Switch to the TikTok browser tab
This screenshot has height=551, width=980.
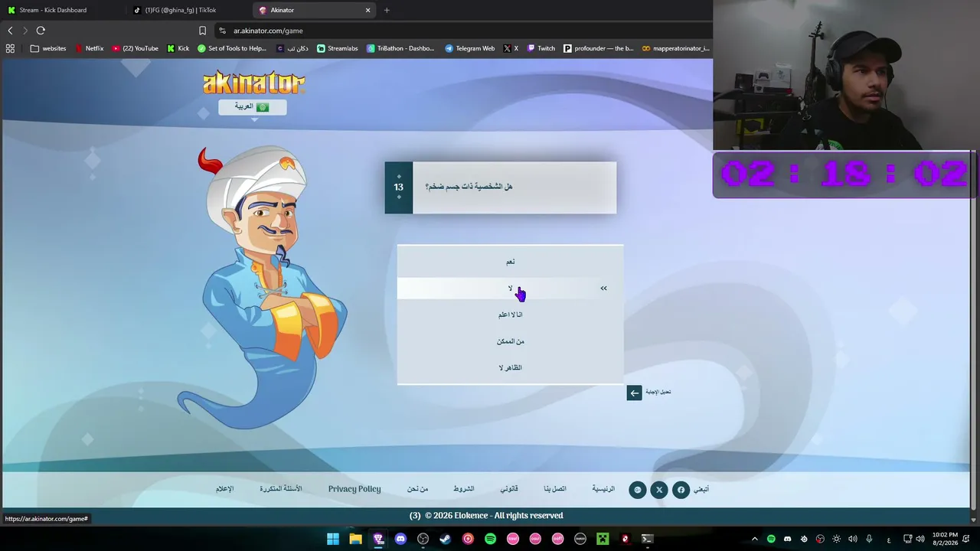pyautogui.click(x=188, y=10)
